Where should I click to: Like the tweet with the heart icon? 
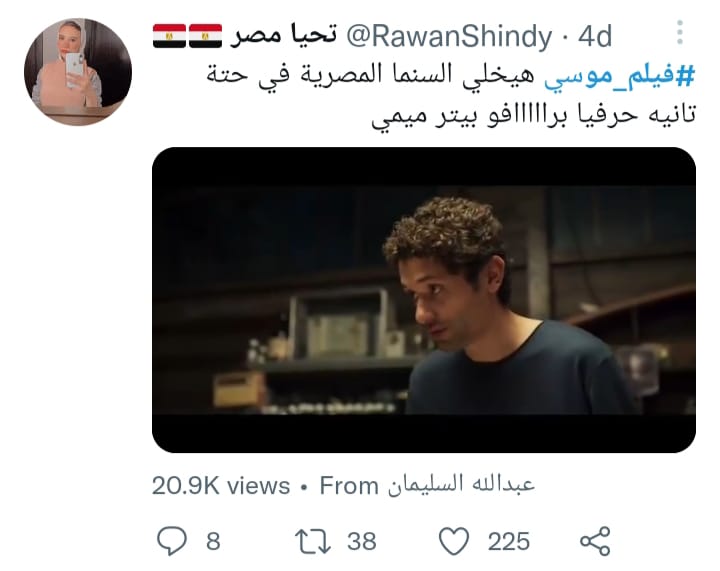click(454, 541)
